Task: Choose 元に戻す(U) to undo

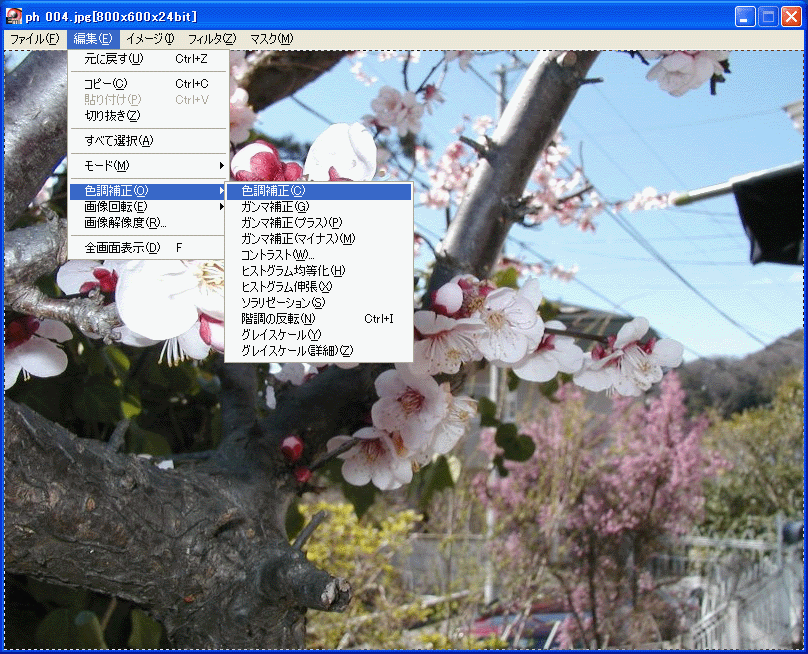Action: 148,59
